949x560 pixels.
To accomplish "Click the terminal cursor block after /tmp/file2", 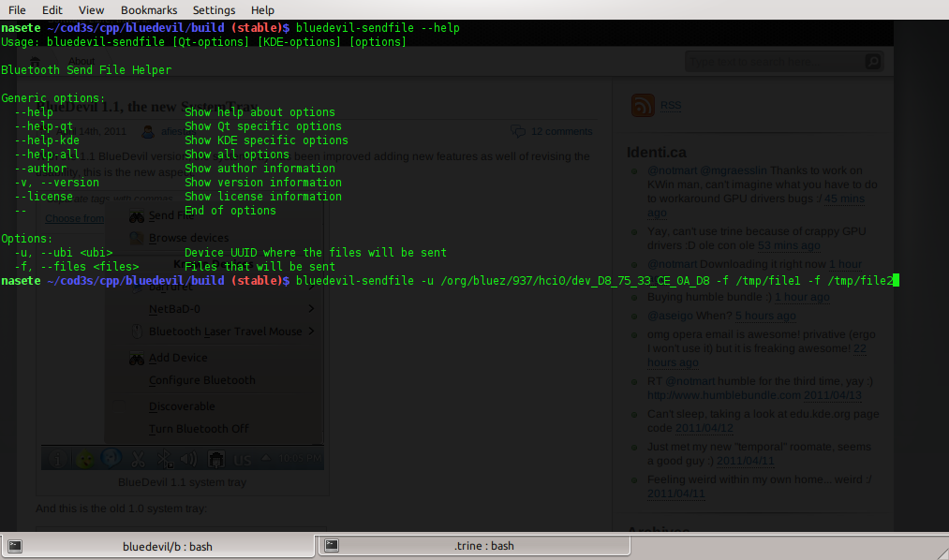I will [x=897, y=281].
